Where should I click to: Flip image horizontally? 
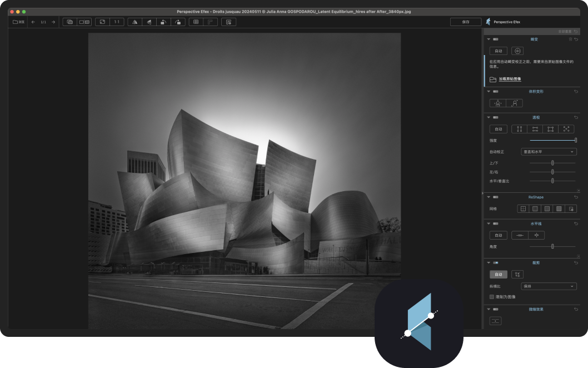click(x=134, y=22)
